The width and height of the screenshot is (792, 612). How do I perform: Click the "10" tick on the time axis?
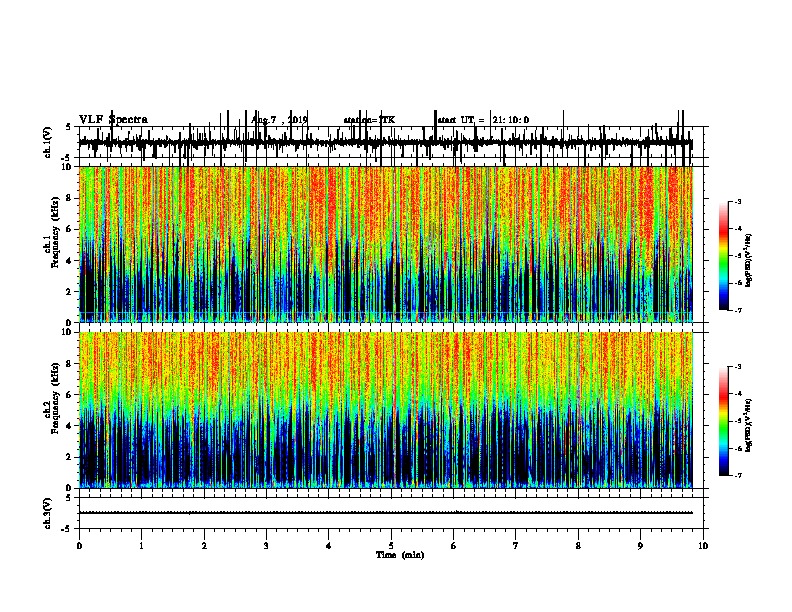[703, 546]
